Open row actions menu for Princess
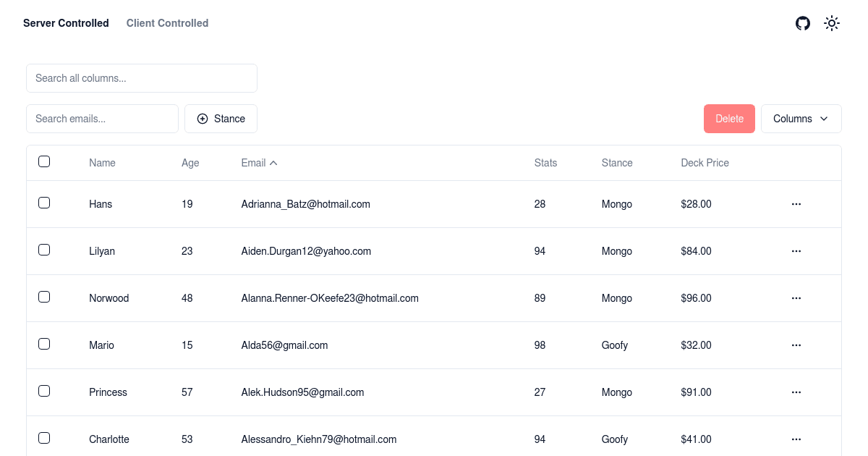 tap(796, 392)
